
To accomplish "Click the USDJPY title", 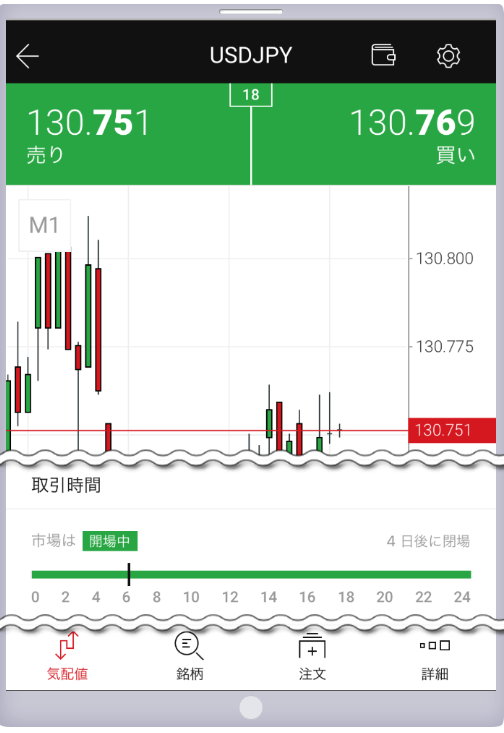I will pyautogui.click(x=251, y=56).
